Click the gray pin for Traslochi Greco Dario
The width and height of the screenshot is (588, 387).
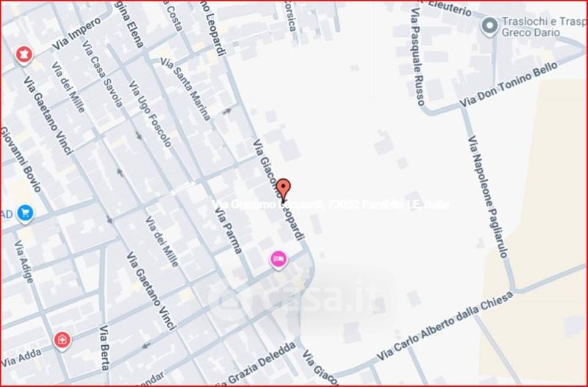pyautogui.click(x=490, y=27)
